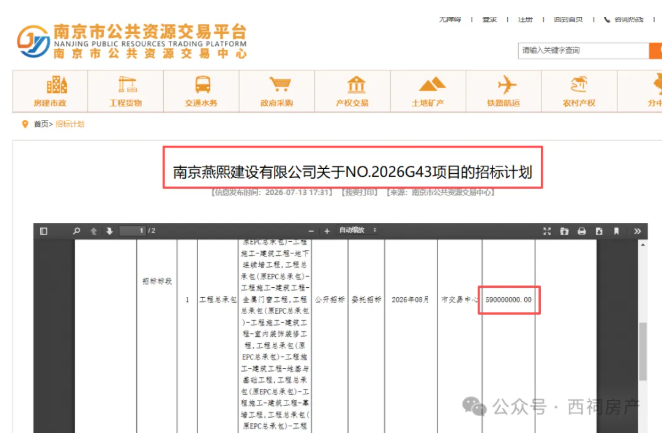Select the 招标标段 table cell
The width and height of the screenshot is (664, 440).
click(x=157, y=281)
